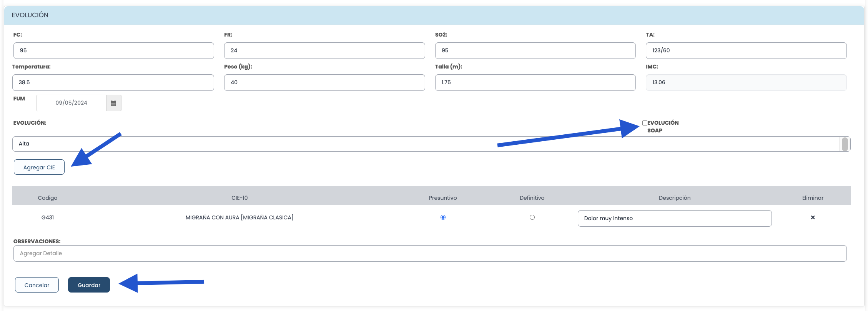Edit the FC heart rate field

coord(113,50)
